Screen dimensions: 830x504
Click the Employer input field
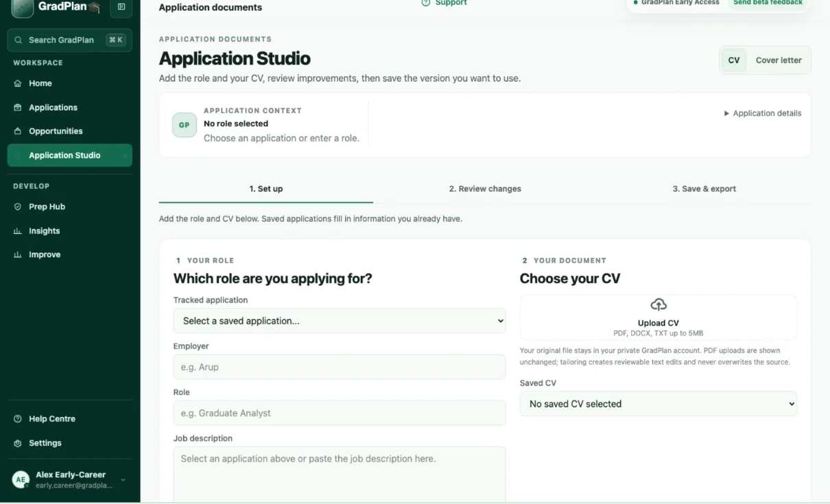tap(340, 367)
